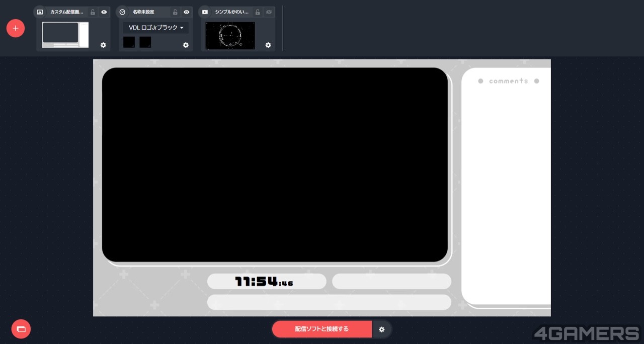This screenshot has height=344, width=644.
Task: Hide the カスタム配信画 layer with eye icon
Action: coord(104,12)
